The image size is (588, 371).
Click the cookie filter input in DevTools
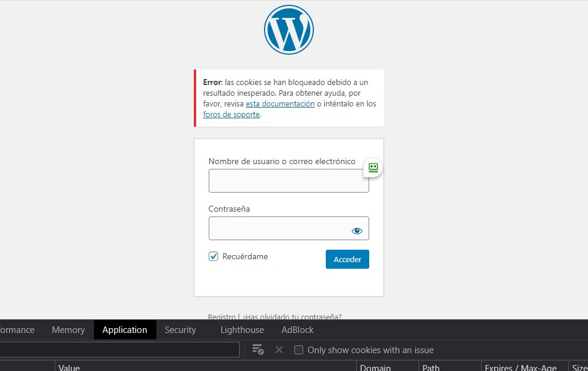[x=120, y=350]
